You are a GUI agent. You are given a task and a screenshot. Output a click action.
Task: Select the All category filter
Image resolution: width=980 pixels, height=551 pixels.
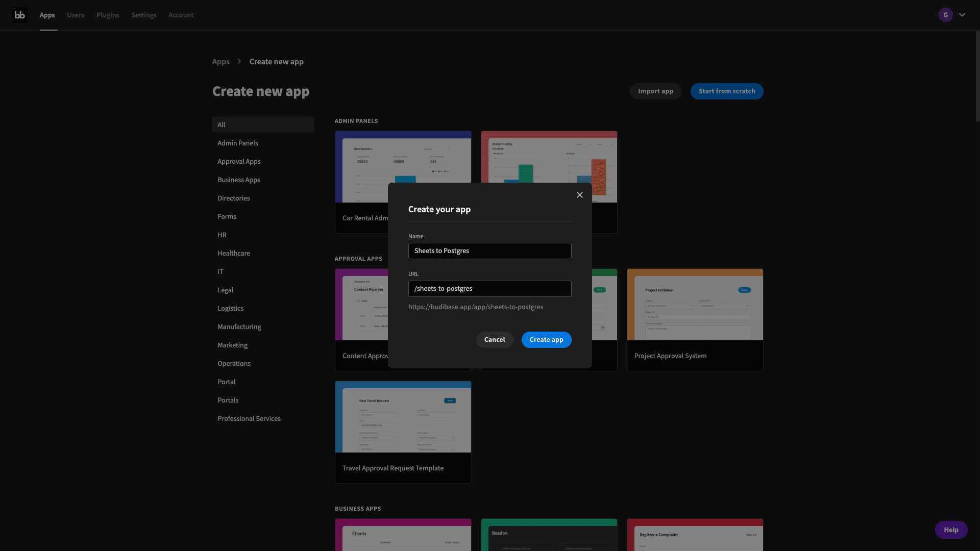click(x=263, y=124)
